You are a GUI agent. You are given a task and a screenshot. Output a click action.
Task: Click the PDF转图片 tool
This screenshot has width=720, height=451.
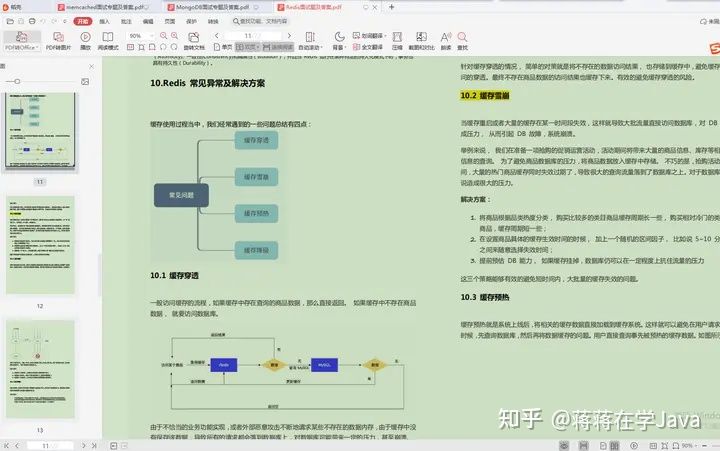pyautogui.click(x=58, y=40)
